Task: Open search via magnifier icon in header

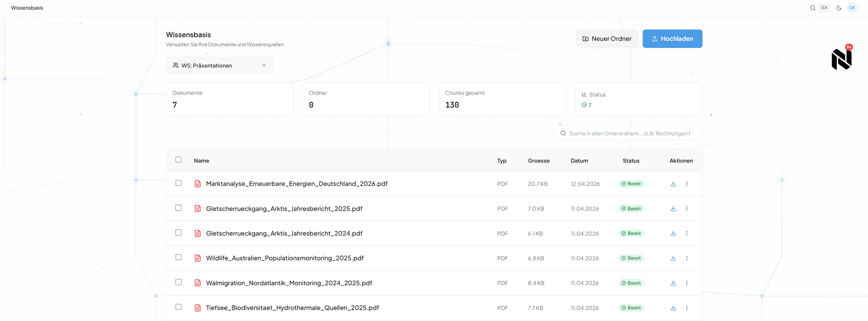Action: 812,8
